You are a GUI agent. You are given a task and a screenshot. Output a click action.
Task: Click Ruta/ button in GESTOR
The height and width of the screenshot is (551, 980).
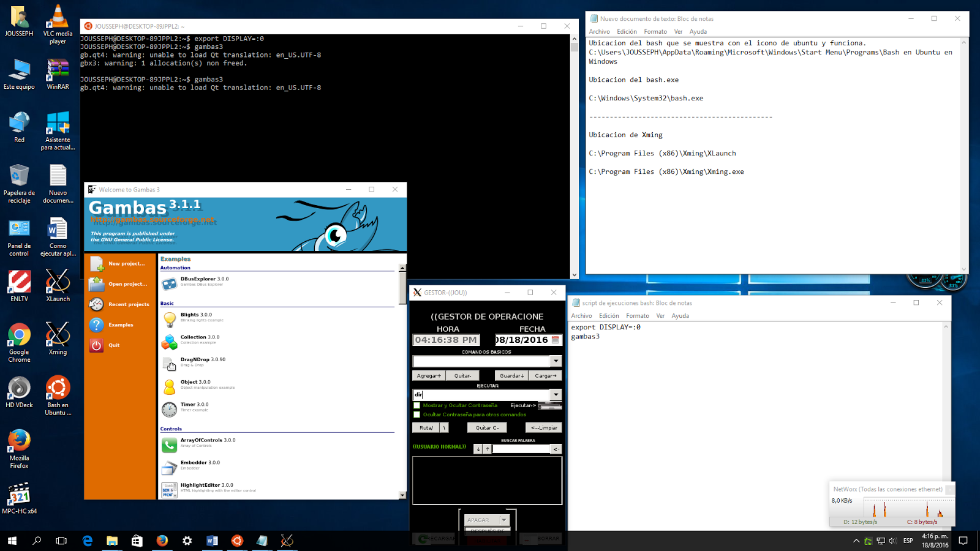click(426, 428)
